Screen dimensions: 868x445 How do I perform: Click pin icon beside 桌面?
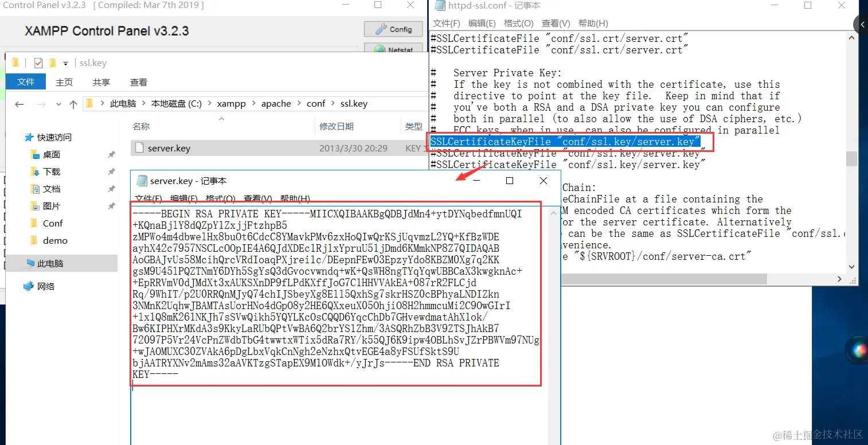click(111, 155)
